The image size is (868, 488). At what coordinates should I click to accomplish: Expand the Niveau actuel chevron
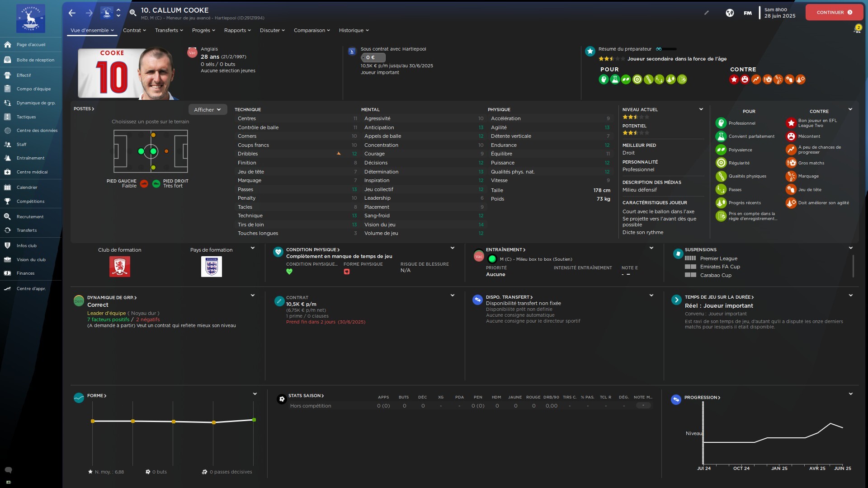(x=701, y=109)
